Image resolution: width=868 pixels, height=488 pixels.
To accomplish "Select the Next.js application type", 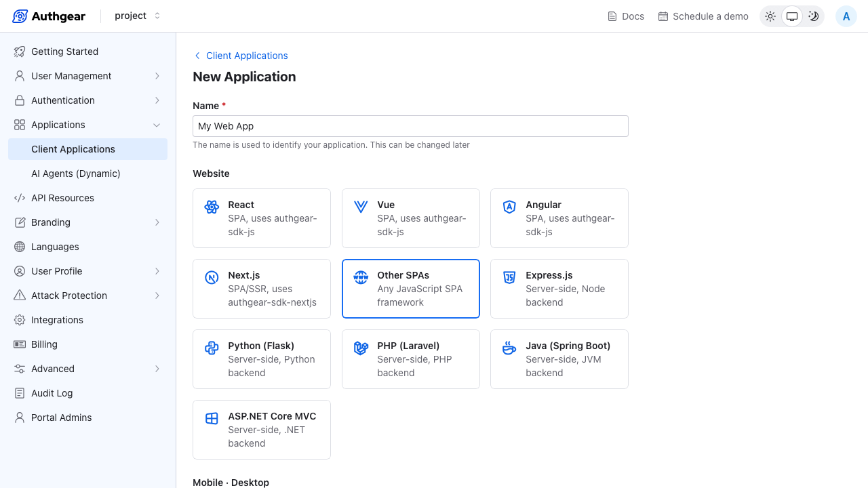I will click(x=262, y=289).
